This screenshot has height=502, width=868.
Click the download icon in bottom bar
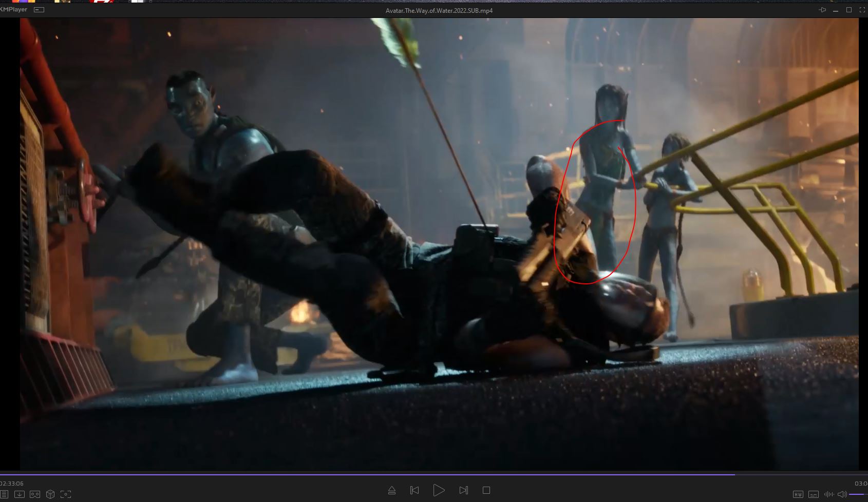pos(19,494)
